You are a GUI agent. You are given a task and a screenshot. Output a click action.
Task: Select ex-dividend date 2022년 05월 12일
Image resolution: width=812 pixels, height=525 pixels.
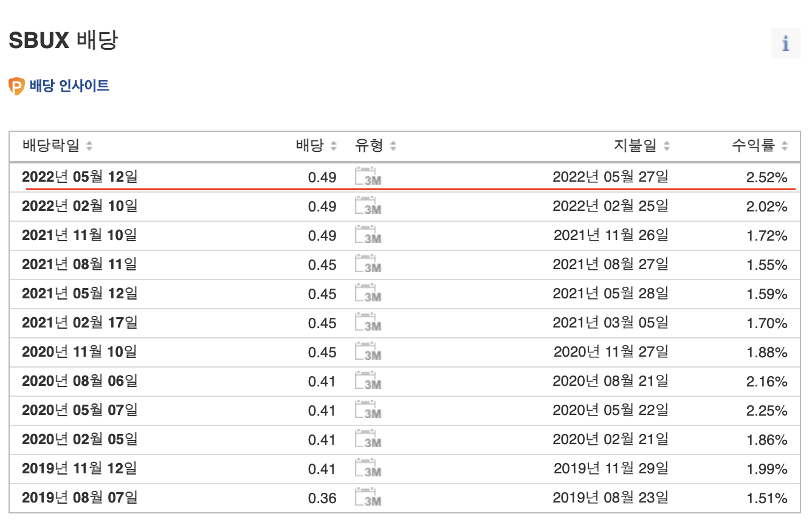(80, 177)
